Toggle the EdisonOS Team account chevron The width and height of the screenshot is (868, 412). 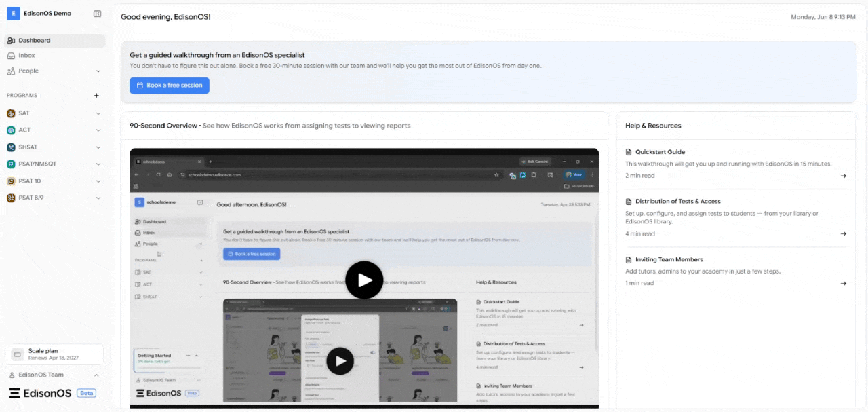coord(96,375)
